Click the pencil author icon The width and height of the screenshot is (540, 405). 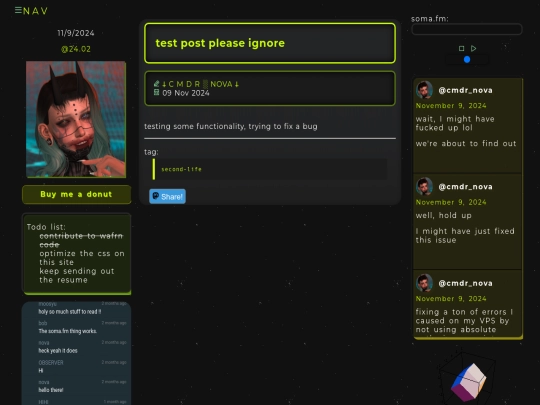tap(156, 84)
